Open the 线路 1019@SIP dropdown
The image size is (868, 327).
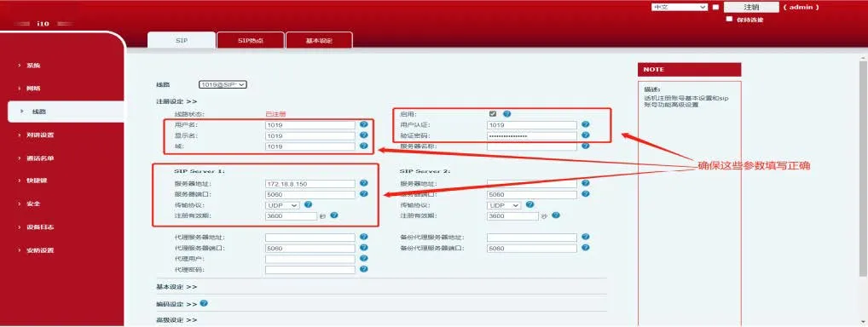[223, 84]
